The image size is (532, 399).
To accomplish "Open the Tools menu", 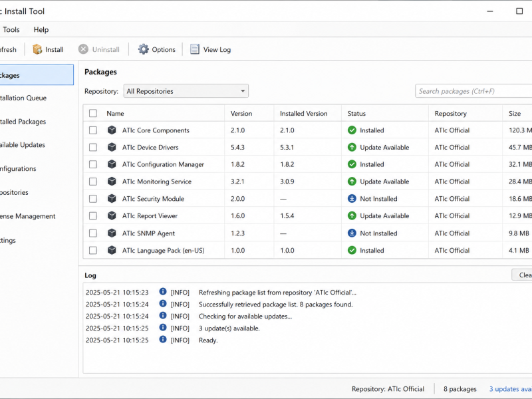I will (x=11, y=29).
